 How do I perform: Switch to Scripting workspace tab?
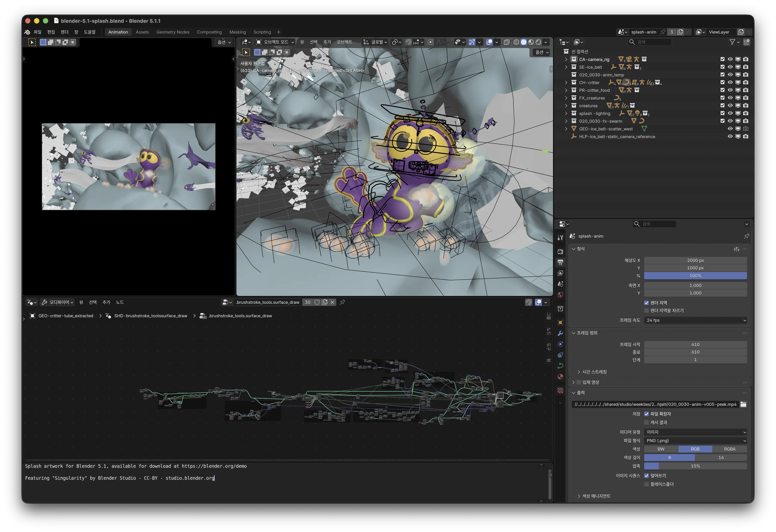tap(262, 32)
